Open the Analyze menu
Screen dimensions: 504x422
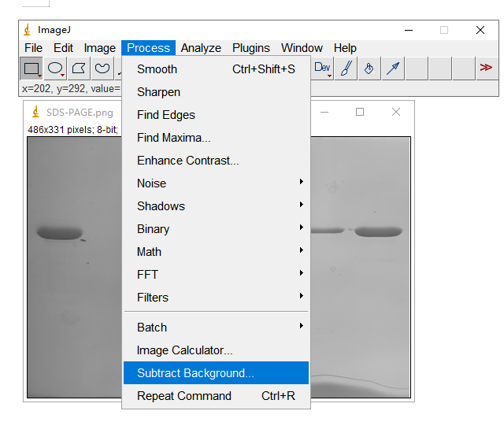pos(201,48)
